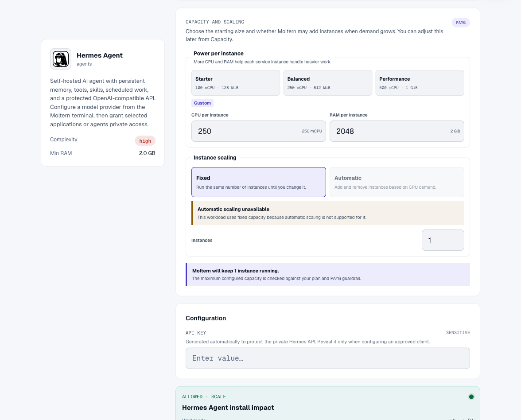Viewport: 521px width, 420px height.
Task: Select Automatic instance scaling option
Action: pyautogui.click(x=397, y=182)
